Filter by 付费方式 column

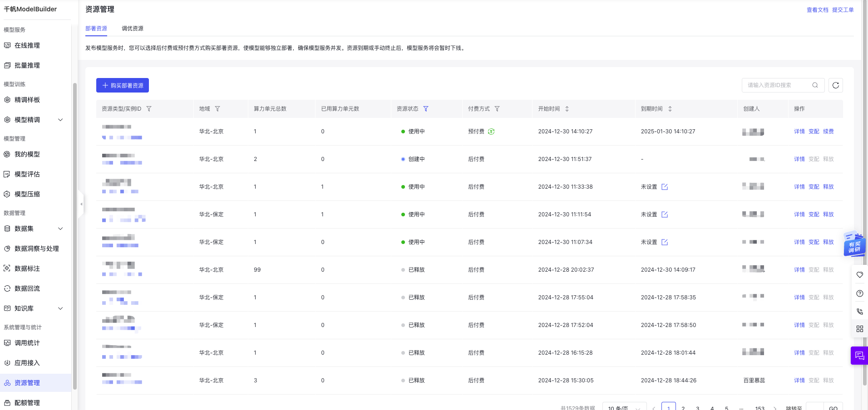(x=497, y=109)
